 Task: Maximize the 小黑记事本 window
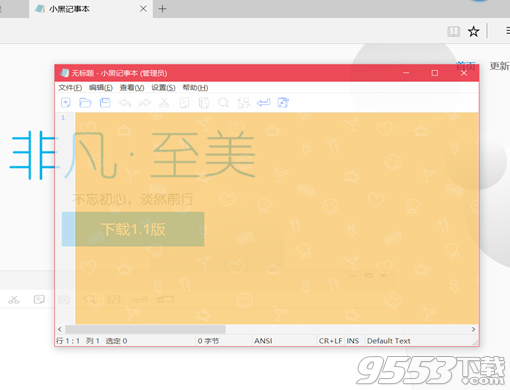pos(435,73)
